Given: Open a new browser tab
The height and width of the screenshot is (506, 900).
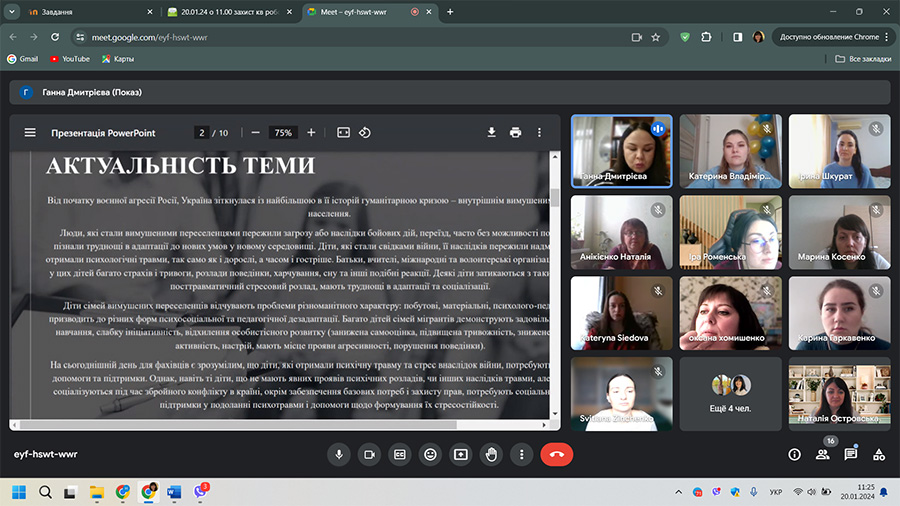Looking at the screenshot, I should pyautogui.click(x=450, y=12).
